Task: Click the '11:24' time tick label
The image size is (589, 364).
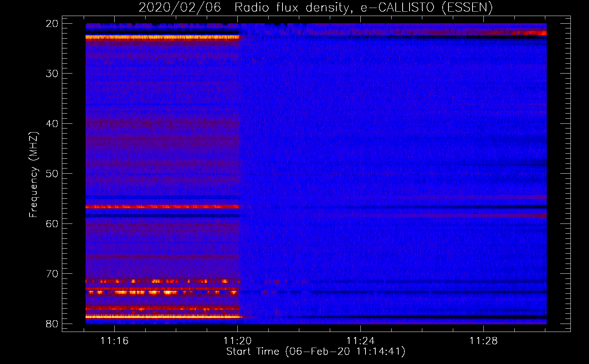Action: [360, 341]
